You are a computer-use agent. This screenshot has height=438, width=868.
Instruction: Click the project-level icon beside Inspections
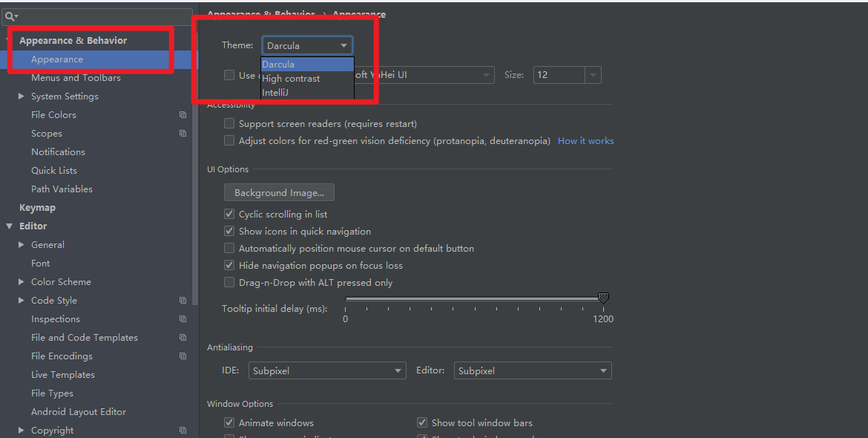coord(183,319)
